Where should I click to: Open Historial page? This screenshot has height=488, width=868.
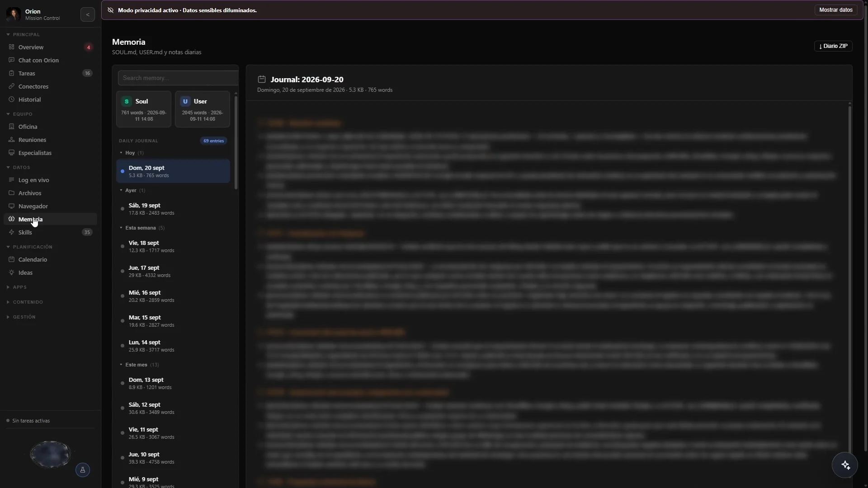[50, 99]
